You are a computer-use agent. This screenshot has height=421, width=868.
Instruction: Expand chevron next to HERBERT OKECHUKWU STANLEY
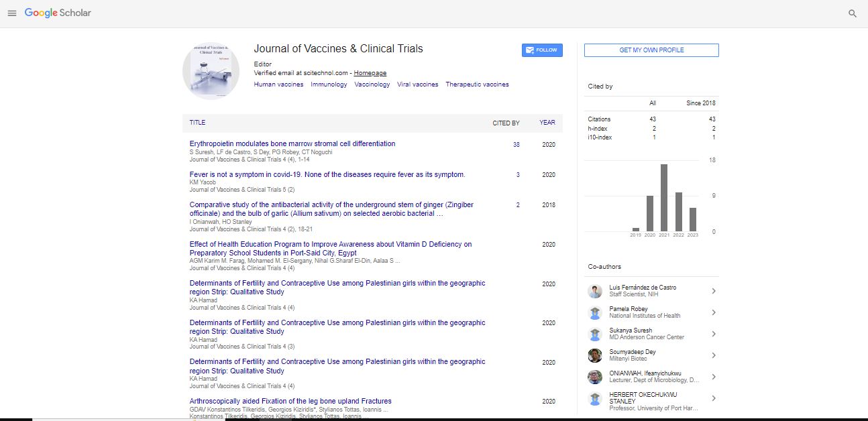pos(714,398)
